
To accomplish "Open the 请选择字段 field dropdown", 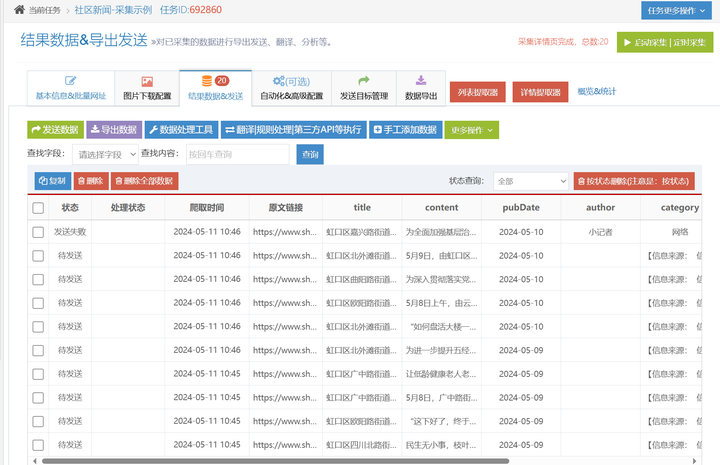I will click(105, 155).
